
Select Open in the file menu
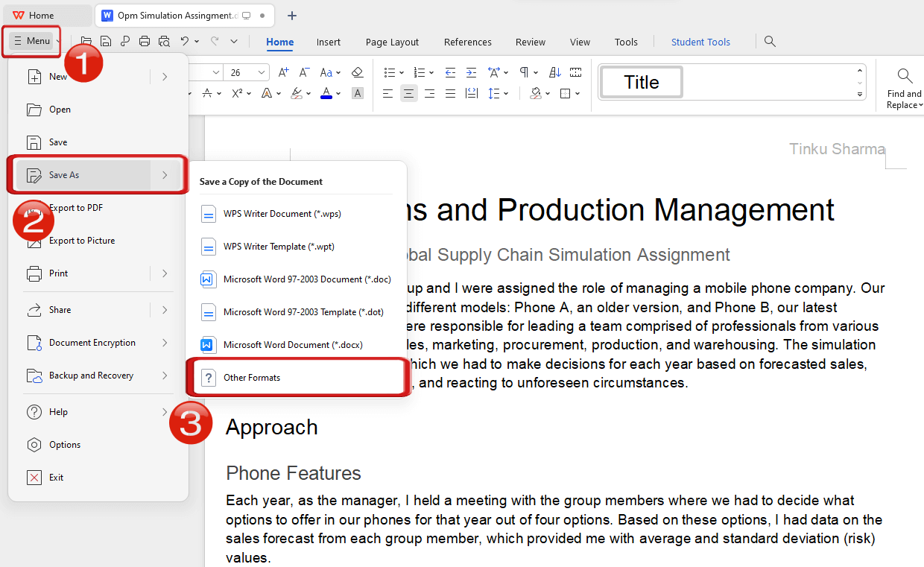point(98,110)
